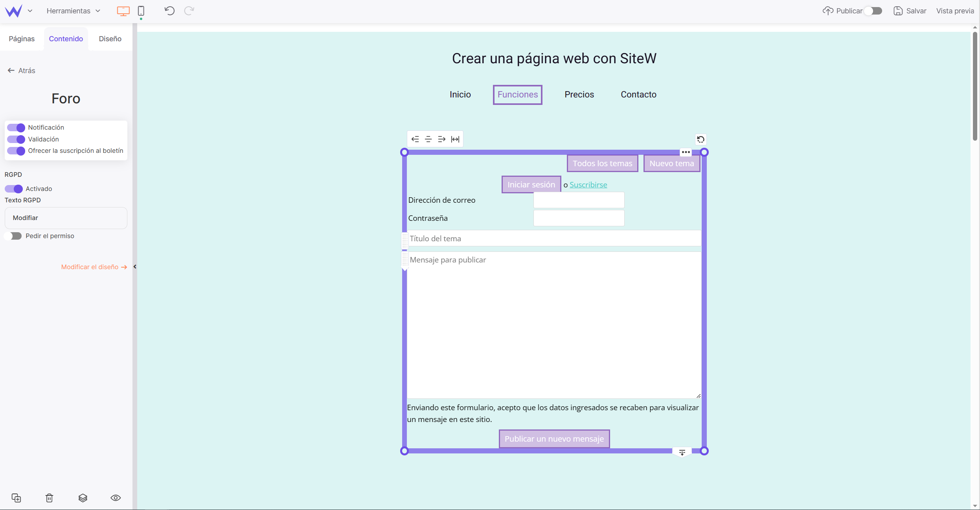Open the Páginas tab

(x=22, y=39)
